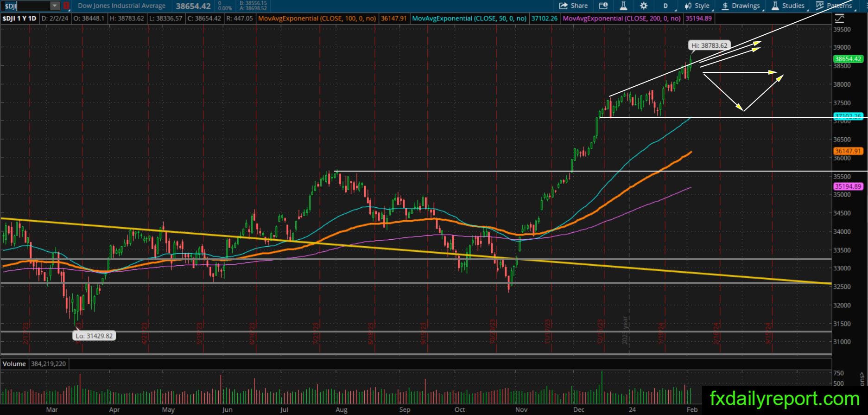Viewport: 868px width, 415px height.
Task: Click the Hi: 38783.62 price bubble
Action: point(709,45)
